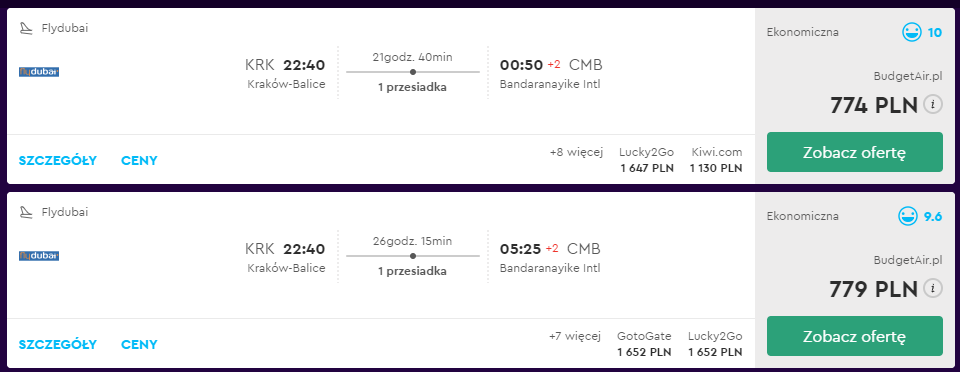The height and width of the screenshot is (372, 960).
Task: Expand the +8 więcej price offers
Action: point(576,152)
